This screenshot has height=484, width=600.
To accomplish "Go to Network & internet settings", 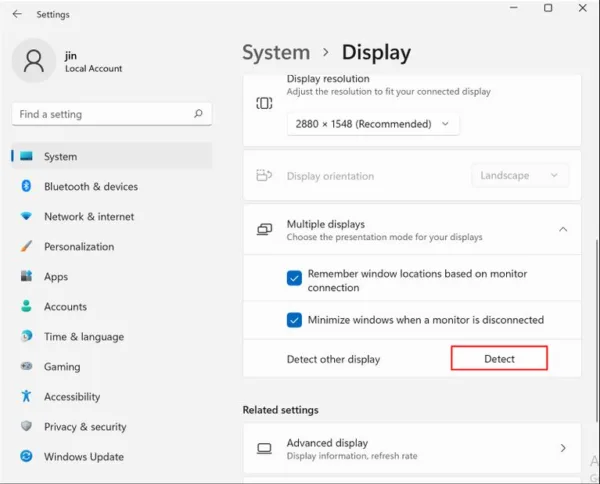I will coord(112,216).
